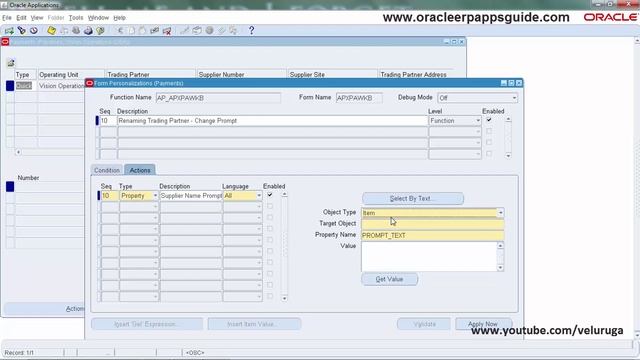This screenshot has width=640, height=360.
Task: Open Language dropdown on second Actions row
Action: 259,207
